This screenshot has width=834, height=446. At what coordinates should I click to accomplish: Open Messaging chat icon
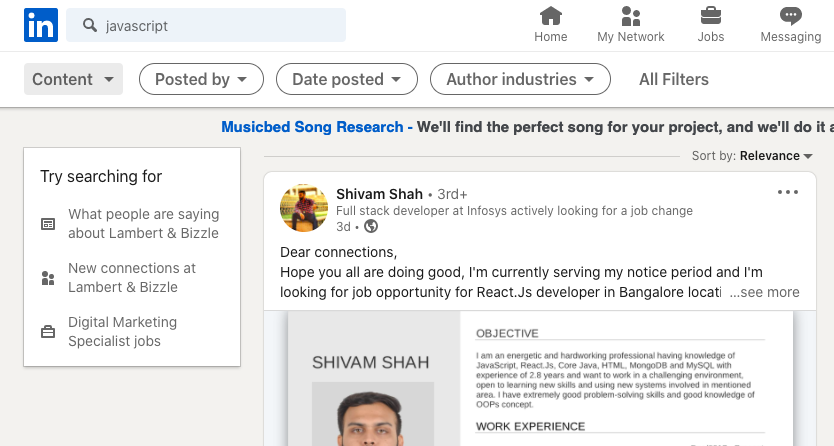pos(790,16)
